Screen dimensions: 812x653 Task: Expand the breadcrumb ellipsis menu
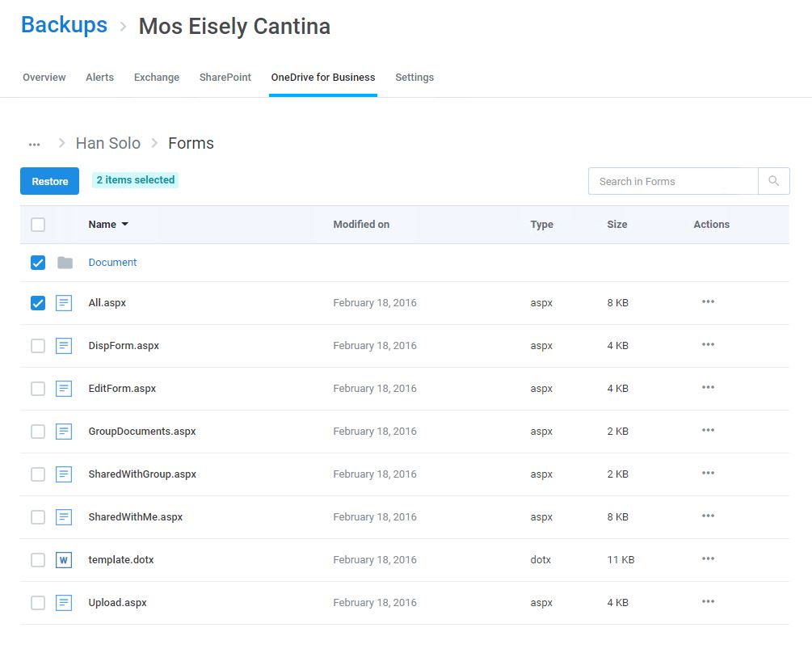tap(34, 145)
